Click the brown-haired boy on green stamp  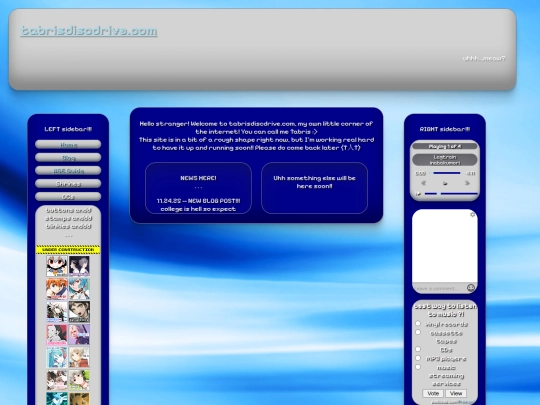[x=79, y=311]
